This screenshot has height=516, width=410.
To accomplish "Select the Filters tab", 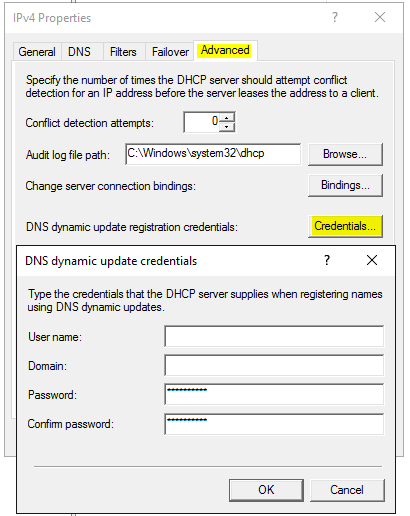I will coord(123,52).
